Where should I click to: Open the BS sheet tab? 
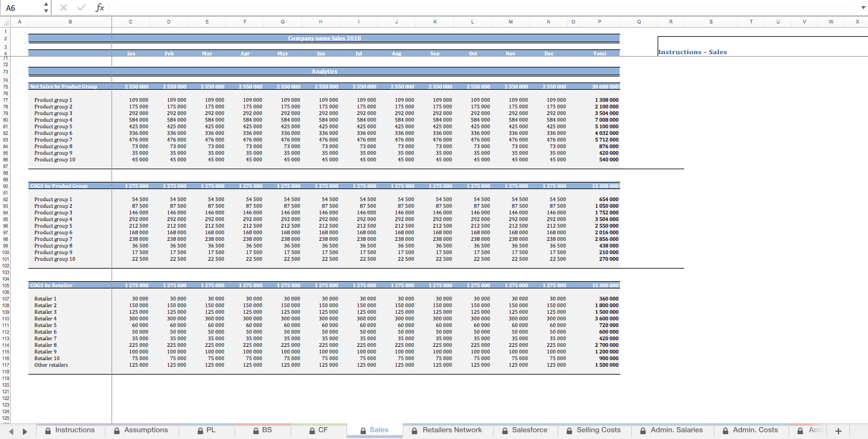[x=263, y=430]
